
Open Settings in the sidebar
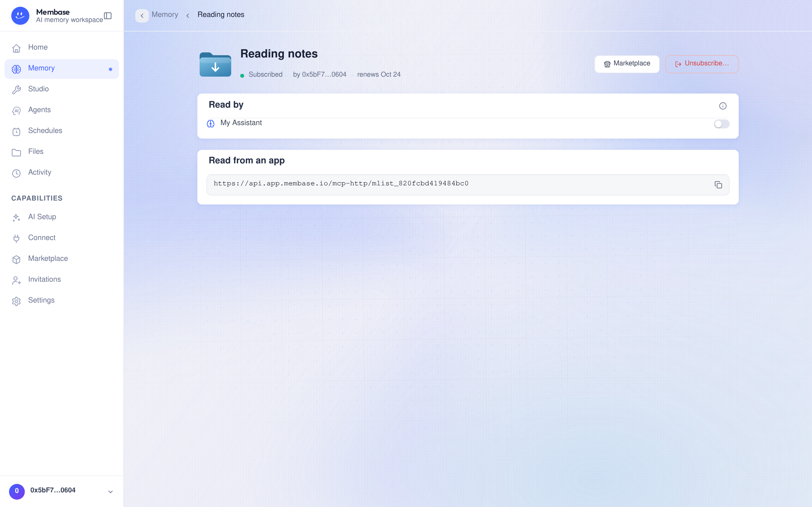point(62,301)
